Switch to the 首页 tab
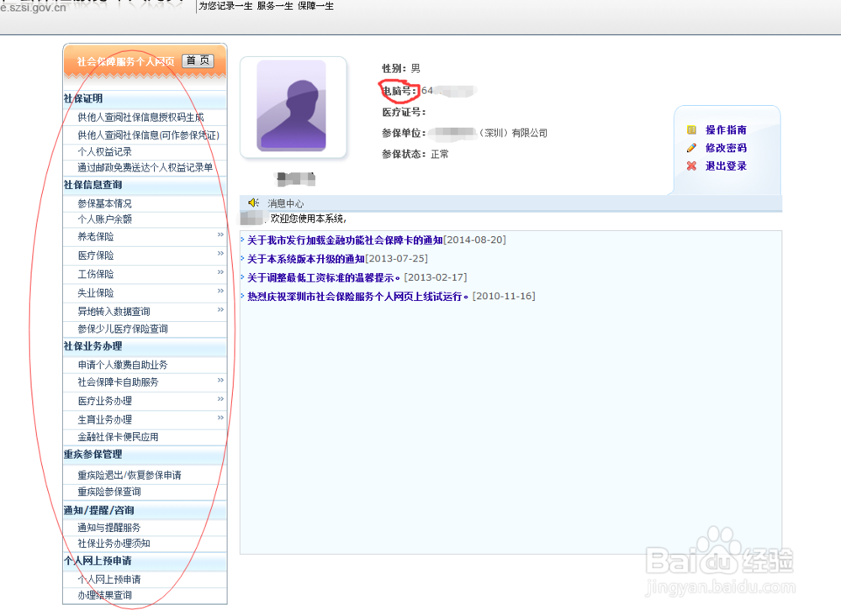The image size is (841, 616). click(198, 61)
